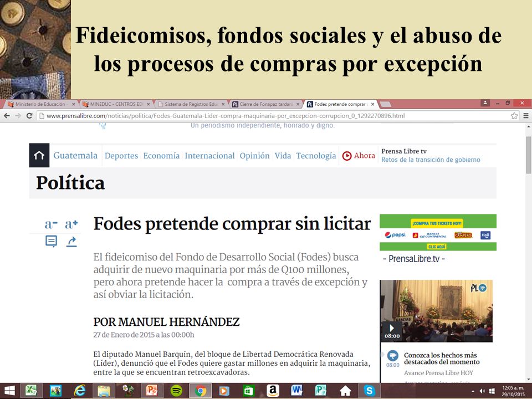Open the taskbar clock and date
532x399 pixels.
coord(513,391)
